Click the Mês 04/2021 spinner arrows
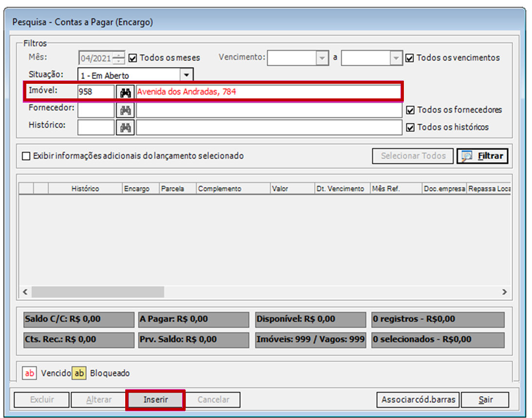 [x=118, y=58]
